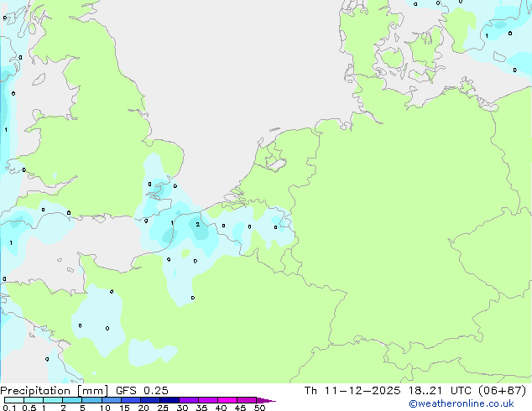Click the legend scale label "20"
The height and width of the screenshot is (411, 532).
[x=143, y=408]
